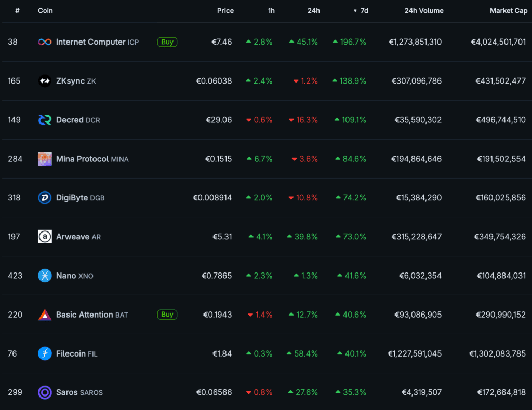Click the Decred logo icon
Viewport: 532px width, 410px height.
pos(45,120)
